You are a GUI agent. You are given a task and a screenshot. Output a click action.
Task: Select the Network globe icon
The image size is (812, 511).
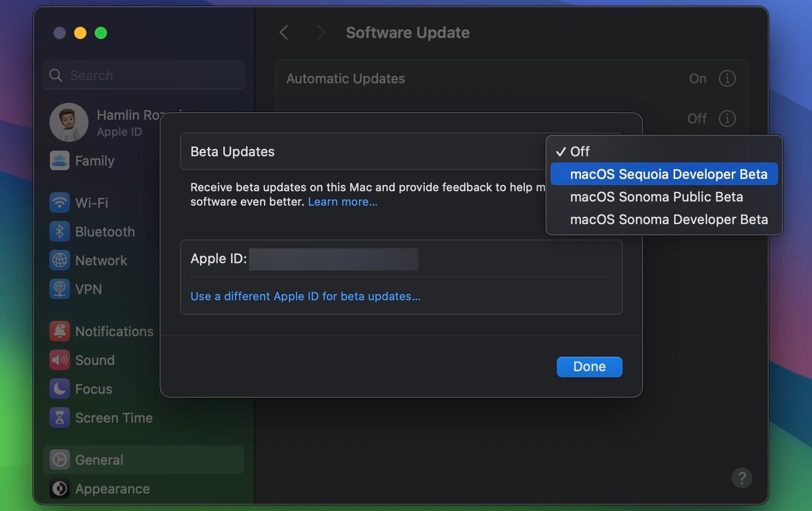coord(60,260)
